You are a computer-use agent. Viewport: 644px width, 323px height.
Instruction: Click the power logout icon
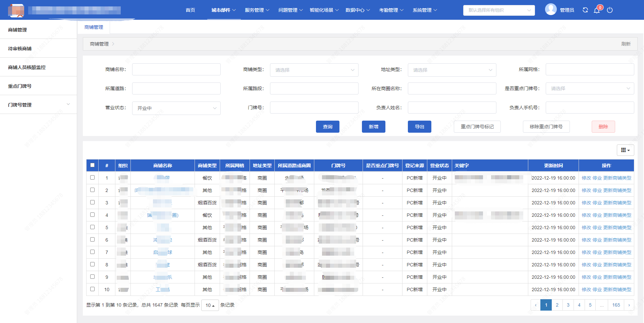(x=610, y=10)
